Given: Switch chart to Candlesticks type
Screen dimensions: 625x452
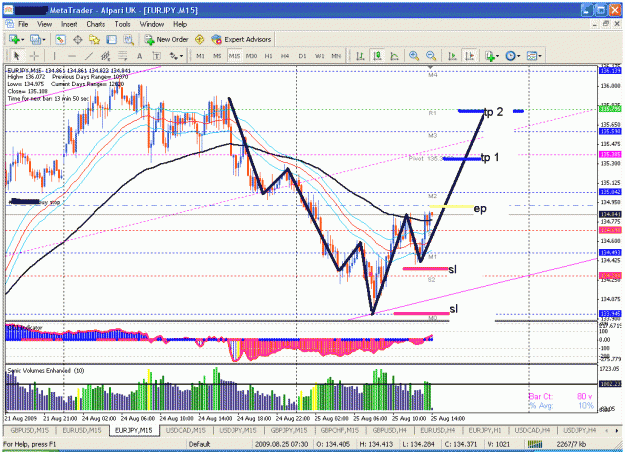Looking at the screenshot, I should (x=377, y=56).
